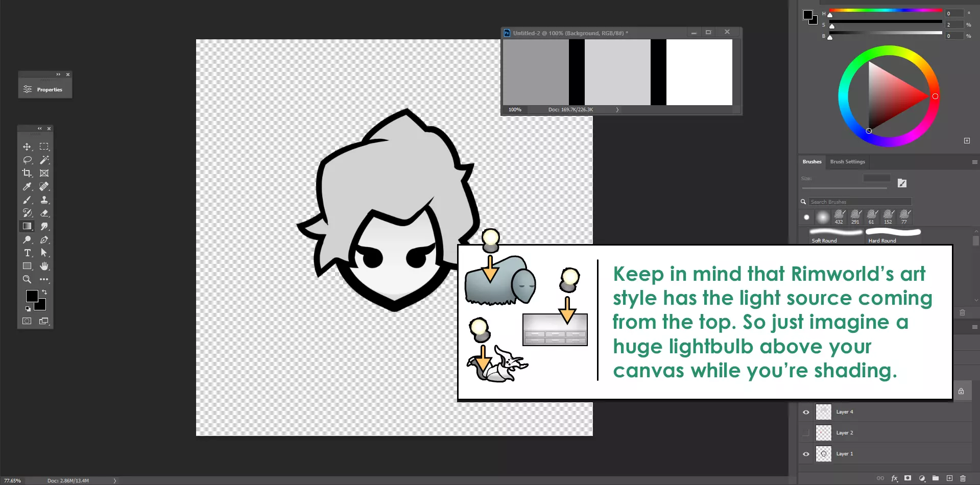Select the Pen tool
This screenshot has height=485, width=980.
(44, 240)
